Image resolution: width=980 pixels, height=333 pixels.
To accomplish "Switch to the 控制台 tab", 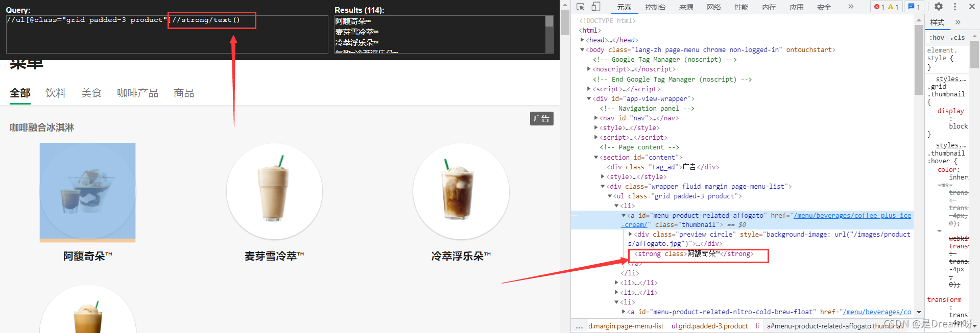I will click(655, 7).
